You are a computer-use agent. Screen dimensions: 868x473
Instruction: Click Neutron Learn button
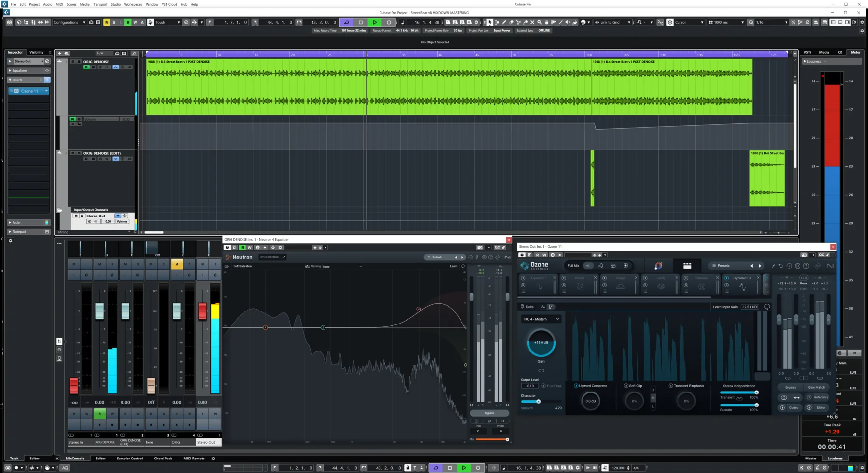point(454,266)
